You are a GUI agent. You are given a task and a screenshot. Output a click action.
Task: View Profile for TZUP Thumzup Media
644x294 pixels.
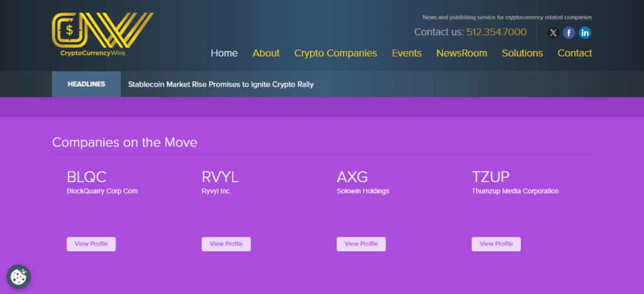[x=496, y=244]
